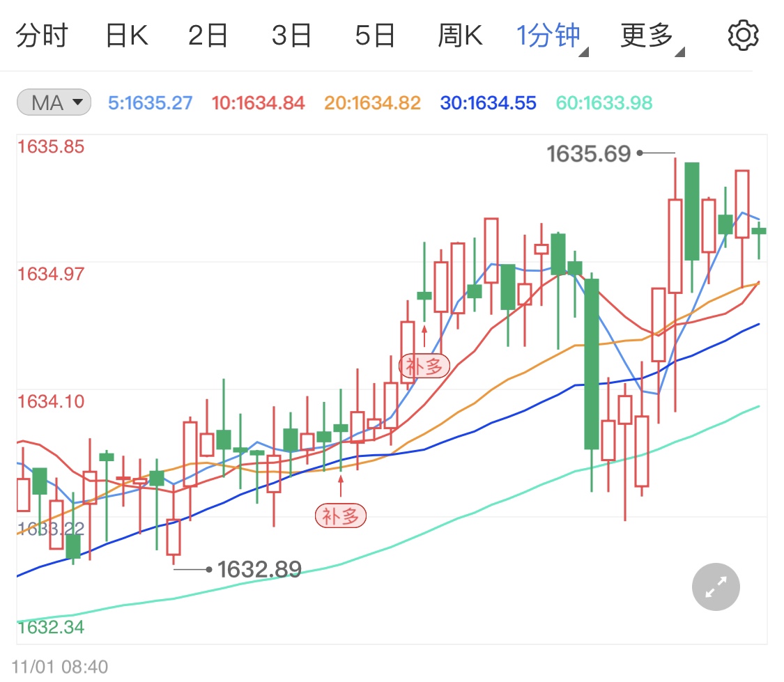Click the low price label 1632.89

coord(259,569)
